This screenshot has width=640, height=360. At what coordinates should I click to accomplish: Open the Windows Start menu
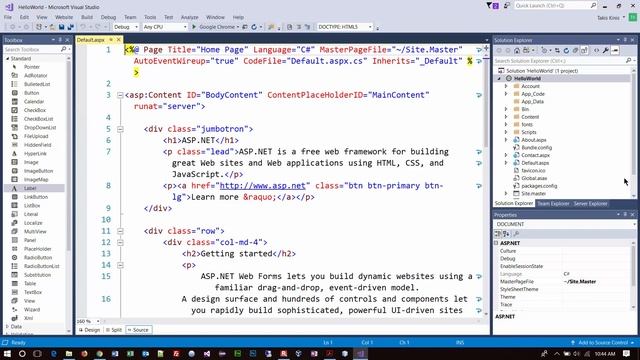tap(7, 353)
